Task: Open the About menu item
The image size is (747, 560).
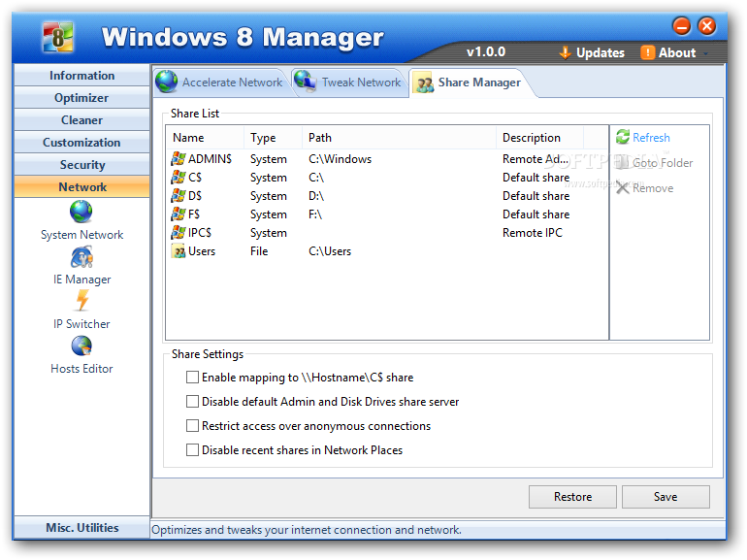Action: point(668,52)
